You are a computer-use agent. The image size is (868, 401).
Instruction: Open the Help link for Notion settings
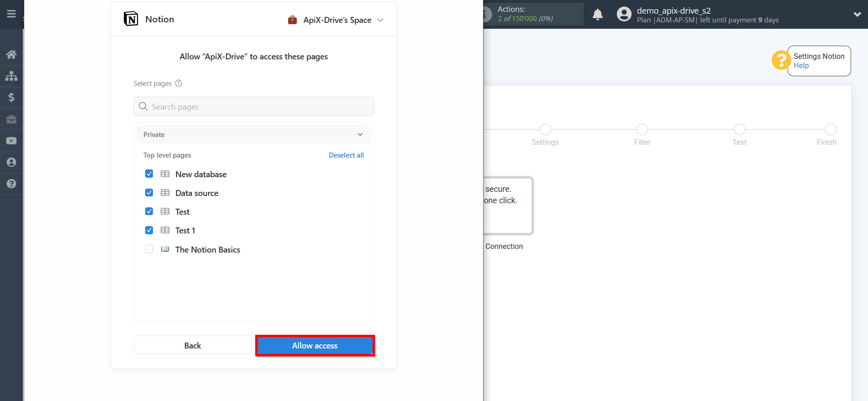[x=801, y=65]
